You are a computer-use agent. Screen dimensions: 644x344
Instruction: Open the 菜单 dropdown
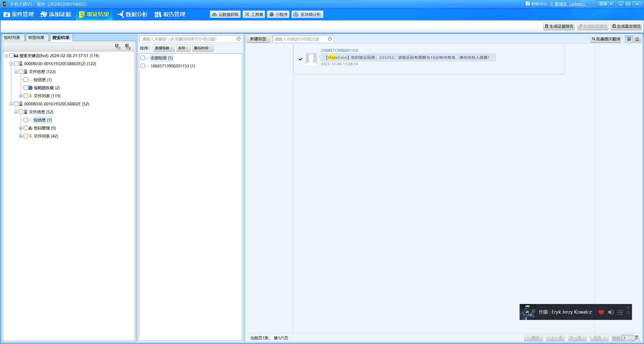(x=605, y=4)
